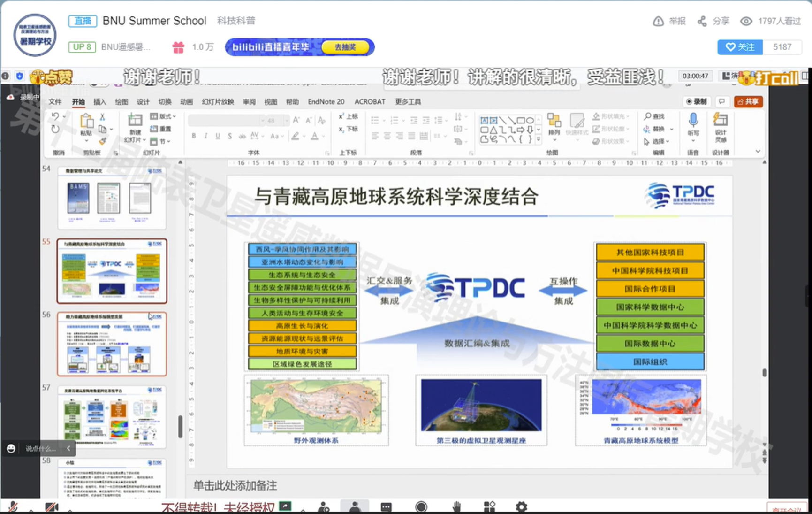
Task: Select slide 56 thumbnail
Action: point(112,344)
